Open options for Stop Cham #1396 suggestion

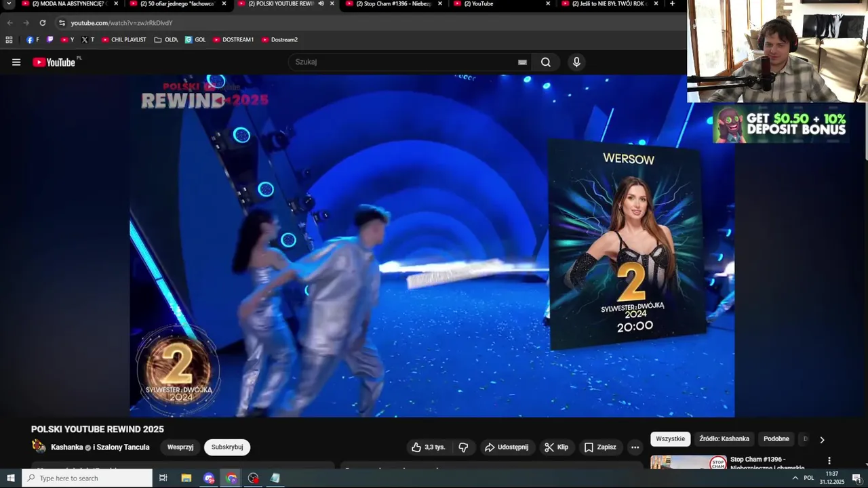(829, 461)
